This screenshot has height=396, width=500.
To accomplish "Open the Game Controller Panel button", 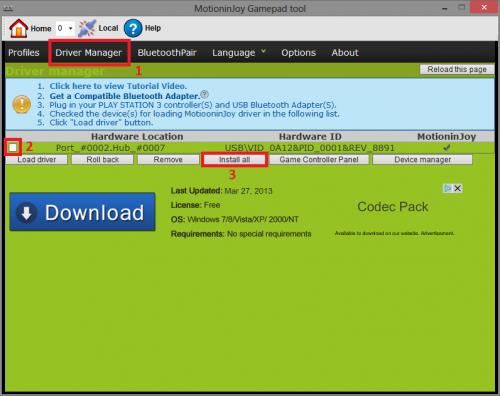I will pos(319,160).
